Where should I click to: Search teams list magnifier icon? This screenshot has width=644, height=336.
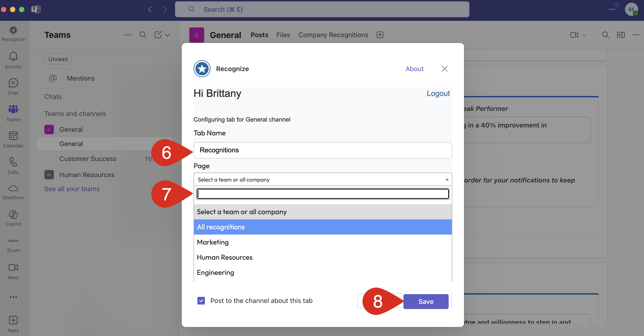[x=143, y=35]
